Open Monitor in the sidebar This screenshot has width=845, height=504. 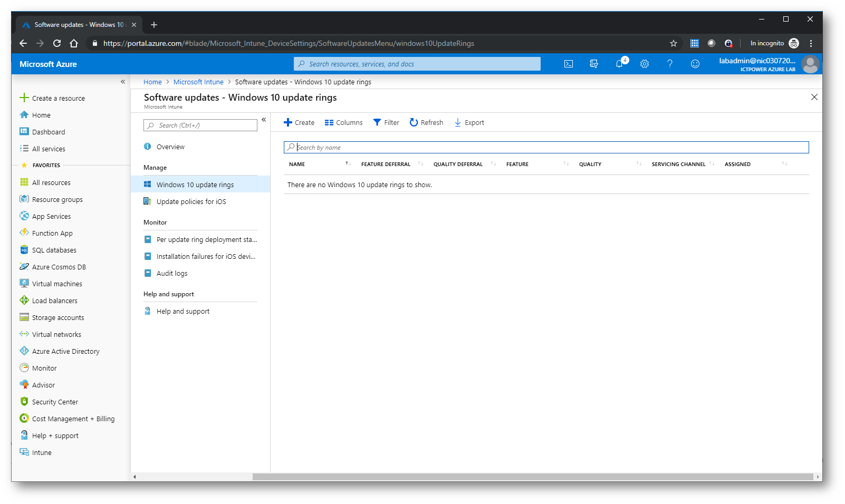tap(39, 368)
